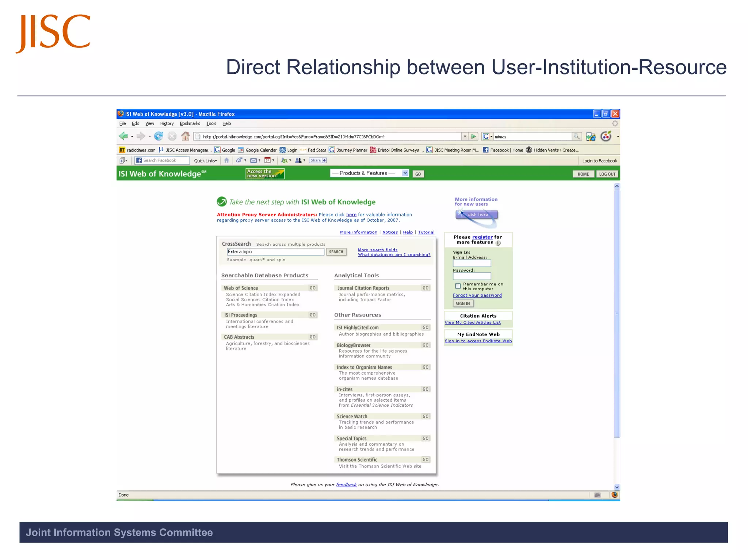The image size is (748, 560).
Task: Click the LOG OUT button
Action: [x=607, y=174]
